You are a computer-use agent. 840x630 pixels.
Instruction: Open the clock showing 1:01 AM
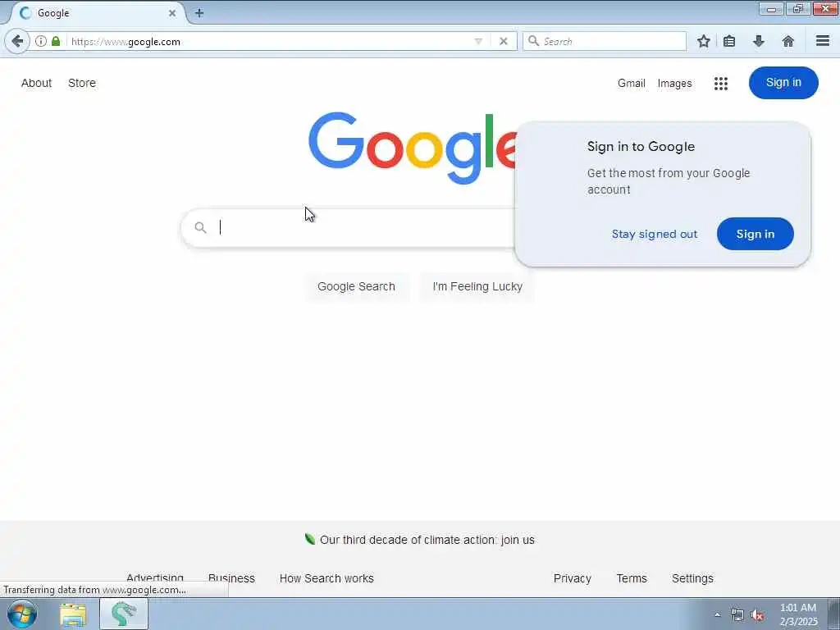coord(798,614)
